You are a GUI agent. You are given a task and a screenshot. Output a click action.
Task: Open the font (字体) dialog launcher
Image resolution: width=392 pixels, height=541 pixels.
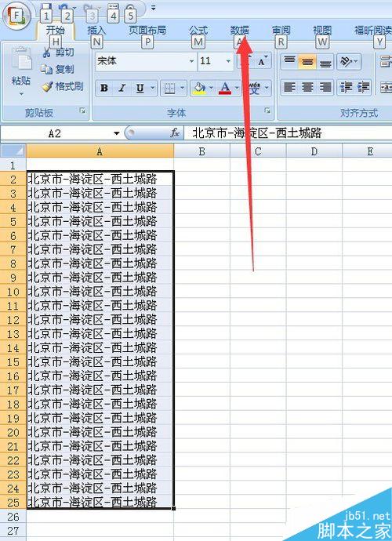tap(267, 111)
